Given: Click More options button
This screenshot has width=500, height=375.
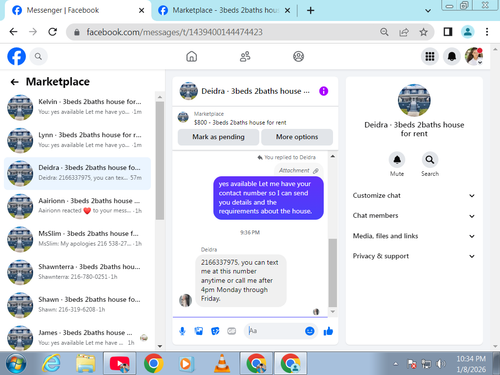Looking at the screenshot, I should [297, 137].
